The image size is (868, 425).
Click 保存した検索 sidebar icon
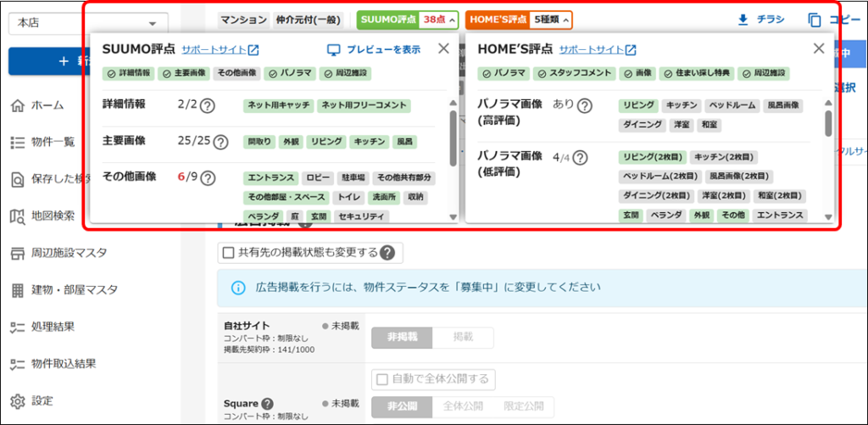point(18,179)
